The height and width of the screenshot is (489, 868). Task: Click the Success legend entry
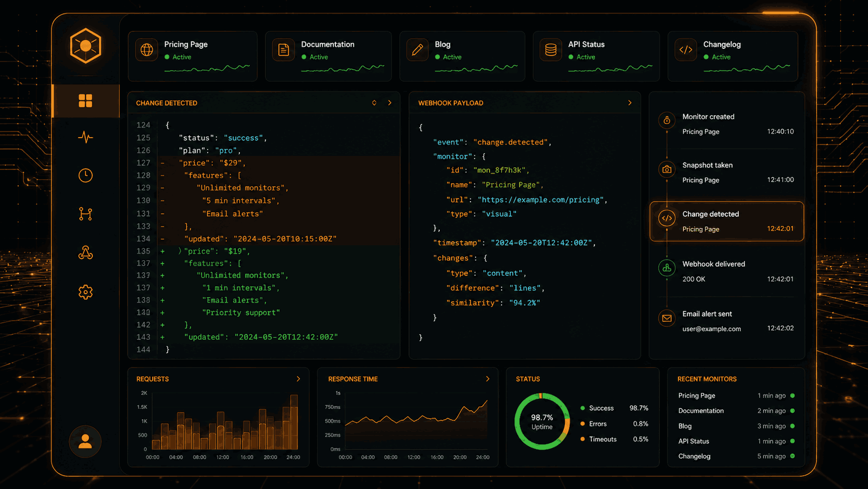point(614,408)
